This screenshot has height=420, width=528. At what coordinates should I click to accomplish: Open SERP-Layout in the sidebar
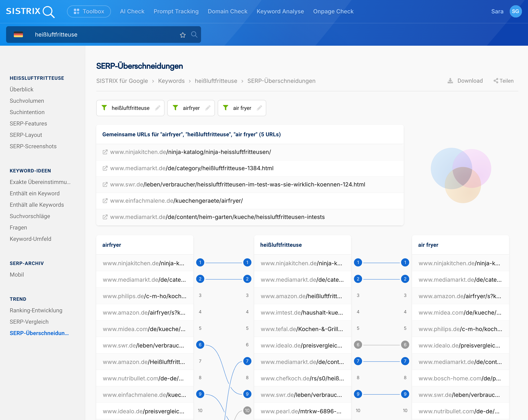(x=26, y=135)
